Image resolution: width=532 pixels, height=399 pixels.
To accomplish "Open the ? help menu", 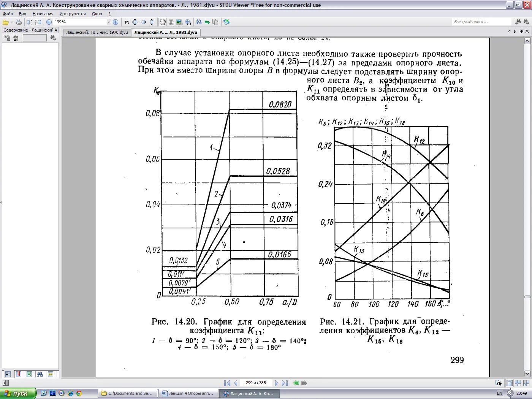I will tap(109, 14).
